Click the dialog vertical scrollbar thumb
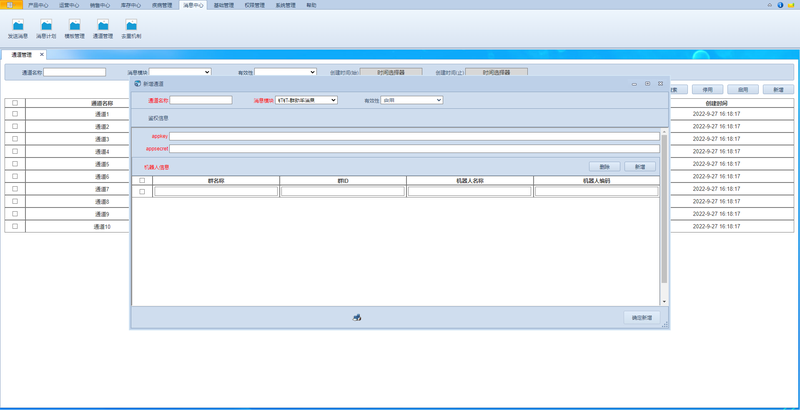The height and width of the screenshot is (410, 800). click(x=664, y=209)
